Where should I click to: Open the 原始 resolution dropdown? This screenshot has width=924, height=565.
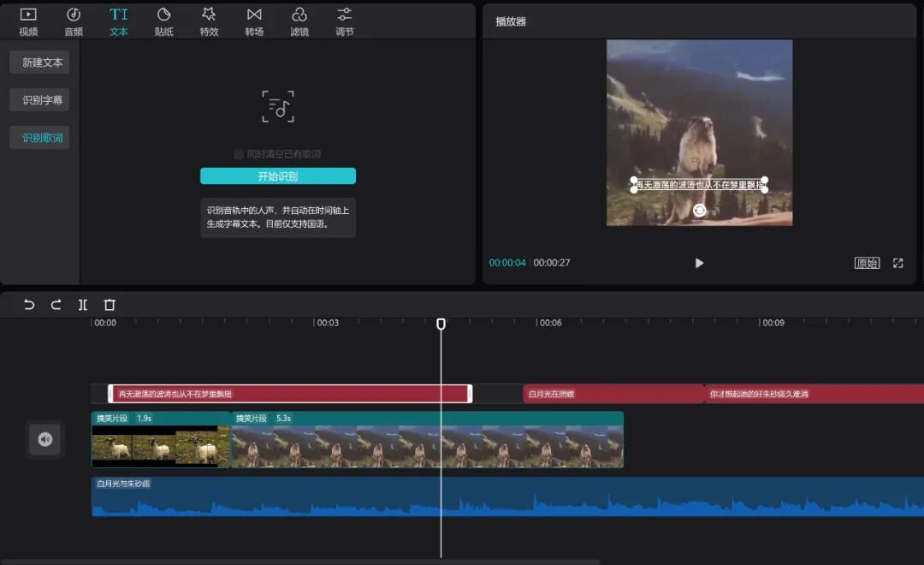867,263
